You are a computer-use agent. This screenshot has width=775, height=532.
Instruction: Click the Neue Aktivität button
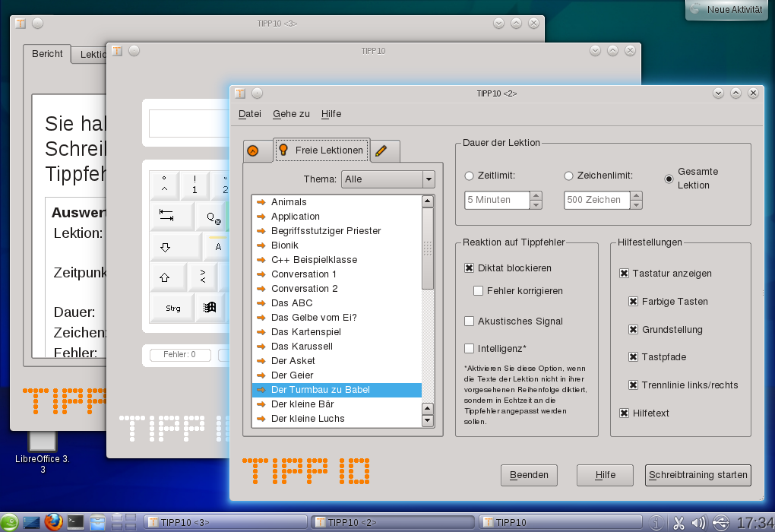[728, 9]
